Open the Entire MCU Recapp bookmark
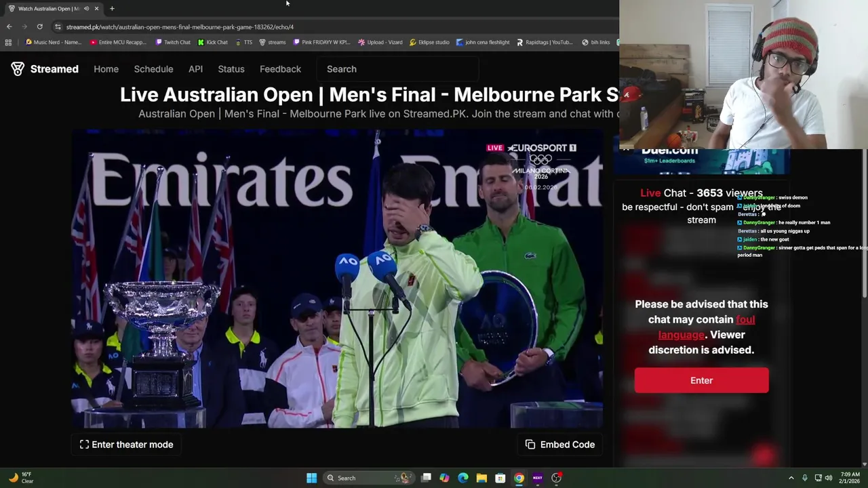Viewport: 868px width, 488px height. [118, 42]
